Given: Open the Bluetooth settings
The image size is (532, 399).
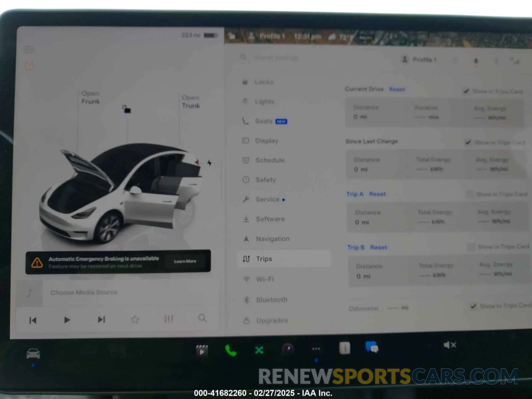Looking at the screenshot, I should point(265,300).
